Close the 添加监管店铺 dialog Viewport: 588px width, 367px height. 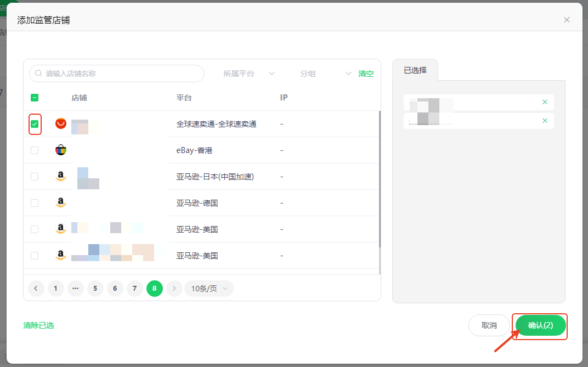(567, 20)
